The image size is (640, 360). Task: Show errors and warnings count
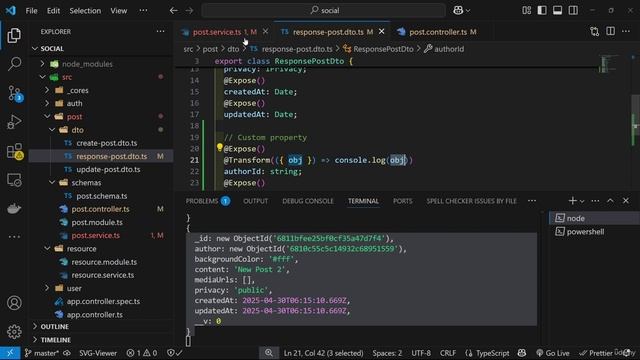tap(141, 353)
